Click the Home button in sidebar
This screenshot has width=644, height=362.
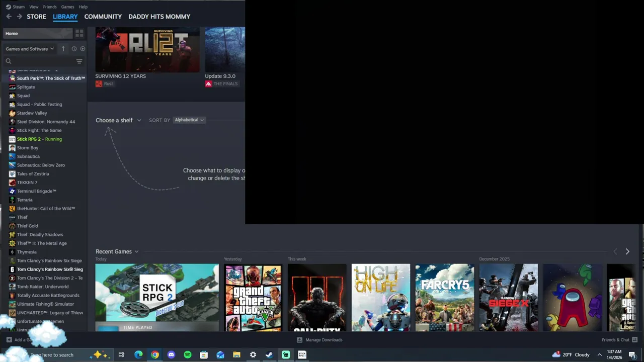coord(38,33)
